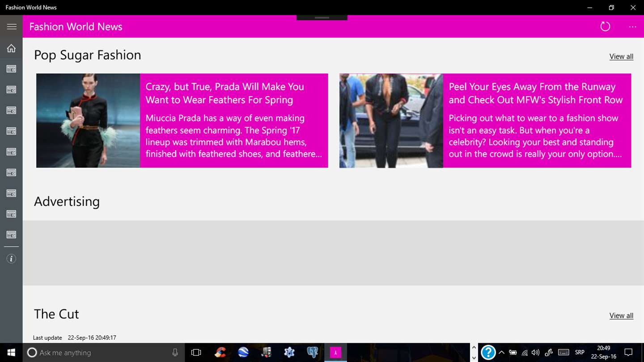Viewport: 644px width, 362px height.
Task: Check the battery status tray icon
Action: point(513,353)
